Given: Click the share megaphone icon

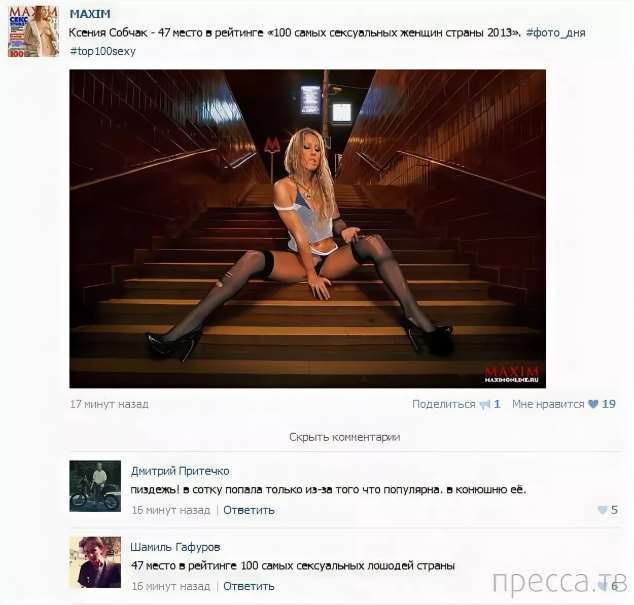Looking at the screenshot, I should pos(485,404).
